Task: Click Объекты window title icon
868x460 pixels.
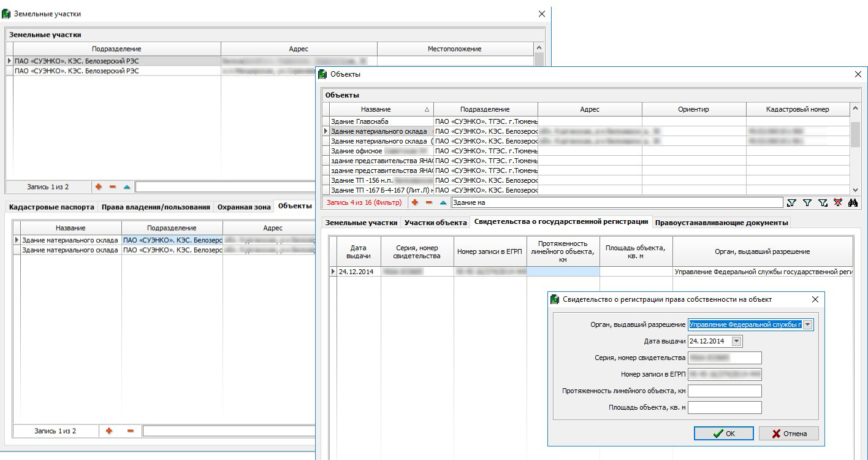Action: (x=323, y=74)
